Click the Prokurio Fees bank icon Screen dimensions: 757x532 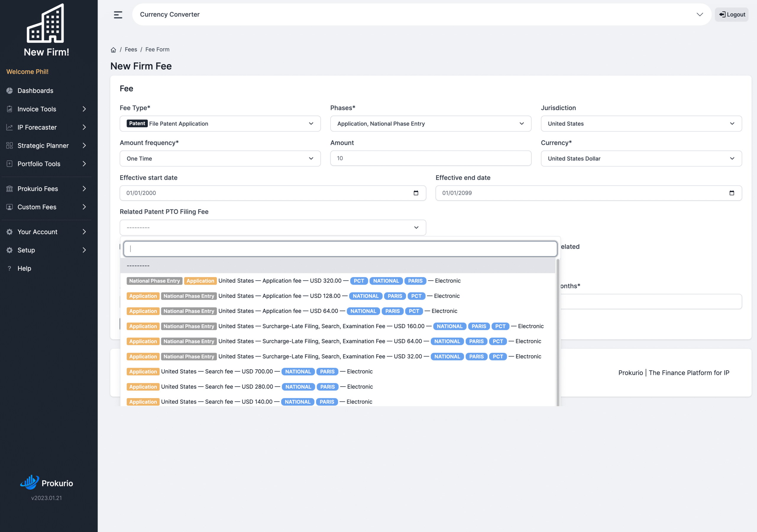pyautogui.click(x=9, y=189)
